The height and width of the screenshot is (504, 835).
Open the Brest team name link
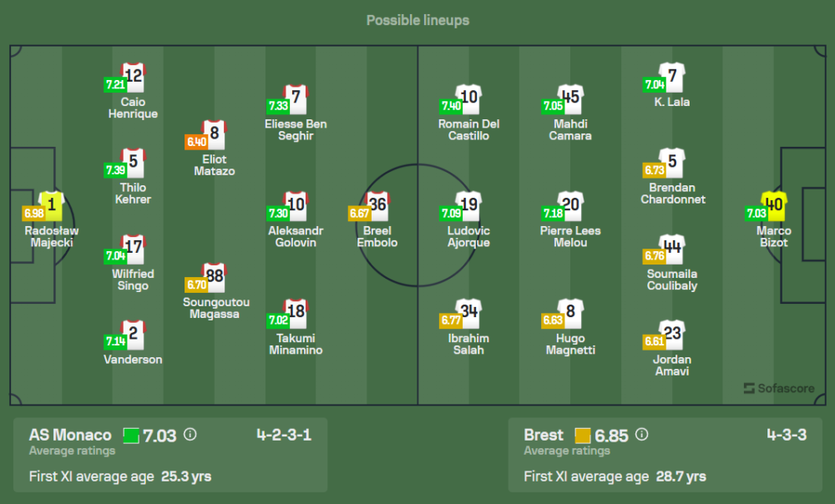(x=544, y=435)
